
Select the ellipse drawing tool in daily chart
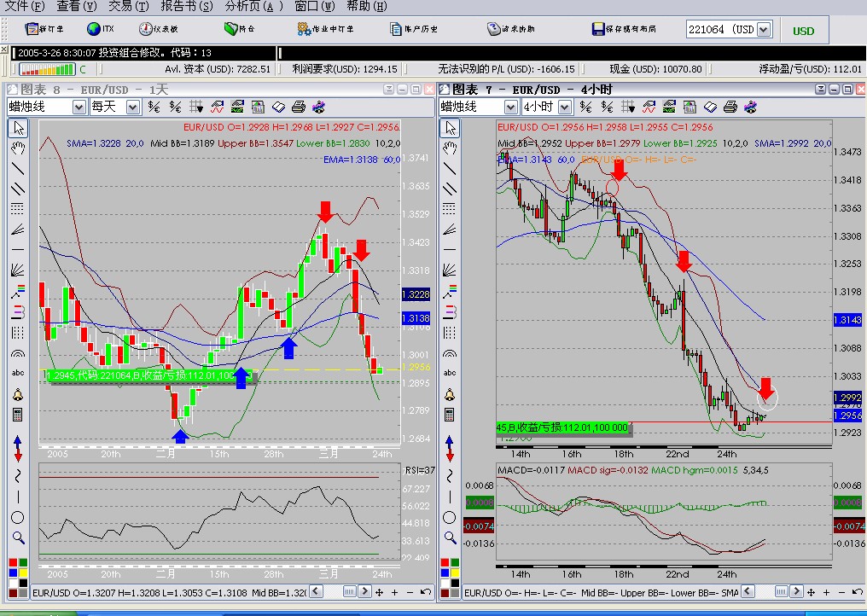(x=18, y=517)
